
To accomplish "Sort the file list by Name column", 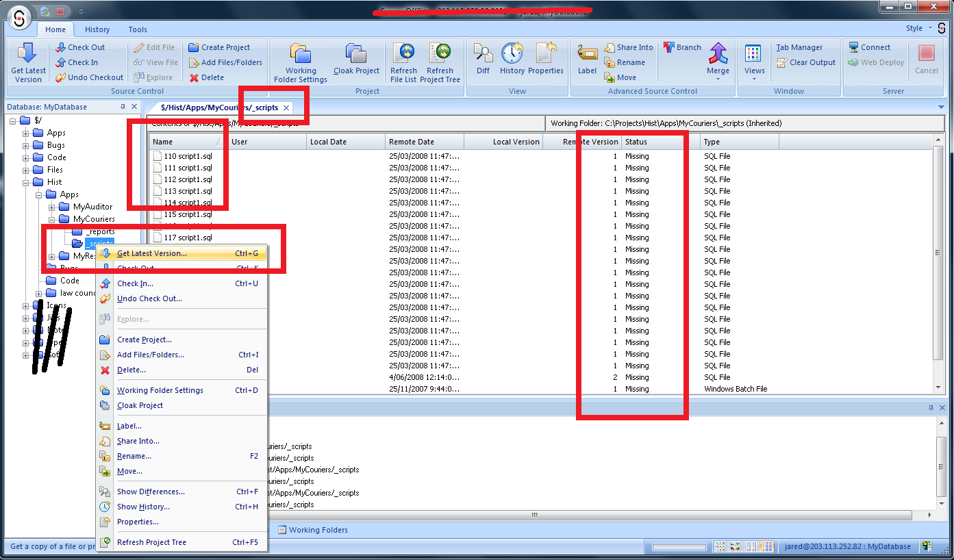I will pyautogui.click(x=188, y=142).
